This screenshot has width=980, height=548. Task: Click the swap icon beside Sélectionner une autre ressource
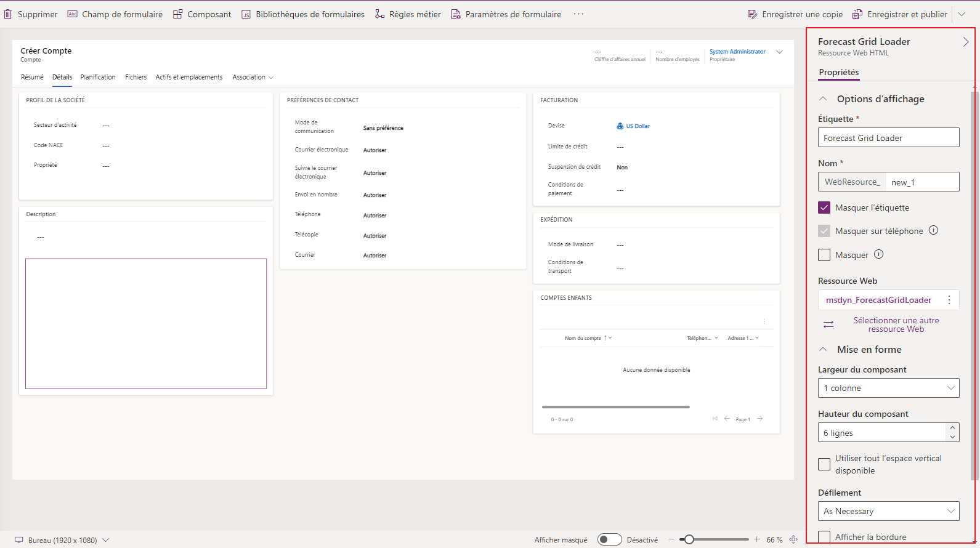[x=828, y=324]
